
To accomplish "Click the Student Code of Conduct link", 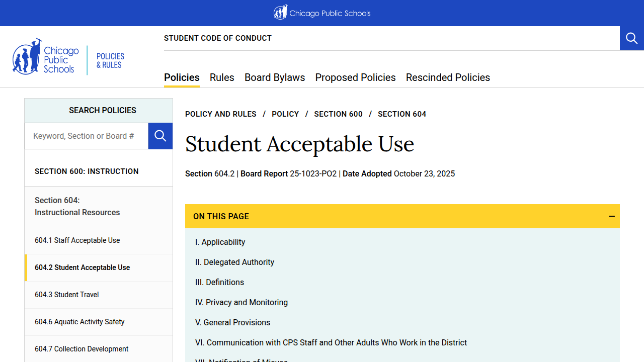I will (218, 38).
